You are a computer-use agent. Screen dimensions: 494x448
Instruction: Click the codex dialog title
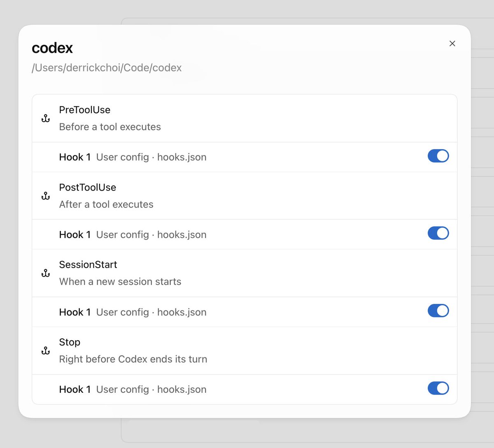coord(52,48)
